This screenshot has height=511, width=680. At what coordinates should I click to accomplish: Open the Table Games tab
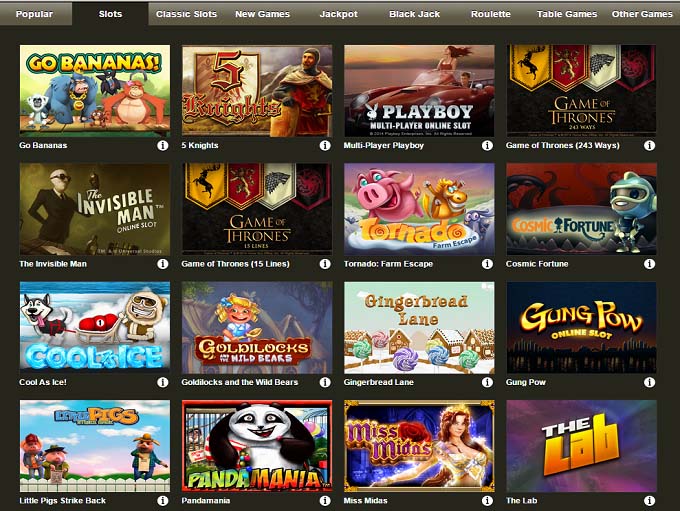567,14
